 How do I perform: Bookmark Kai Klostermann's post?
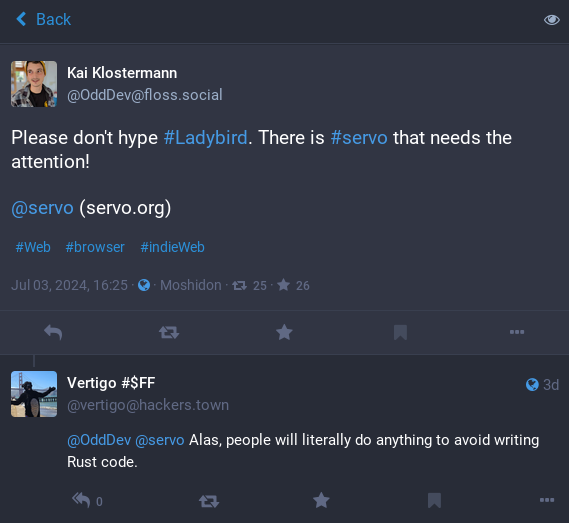pos(400,332)
